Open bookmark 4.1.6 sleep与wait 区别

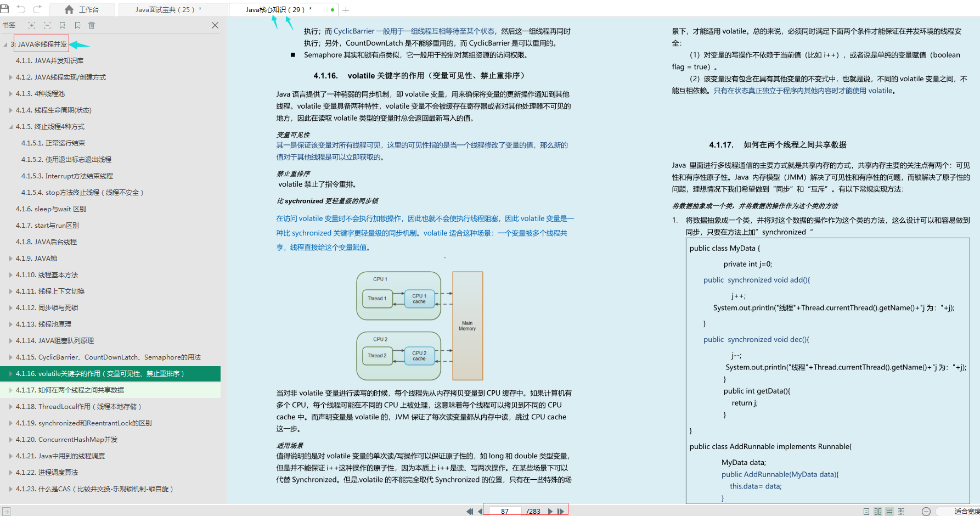(x=50, y=209)
